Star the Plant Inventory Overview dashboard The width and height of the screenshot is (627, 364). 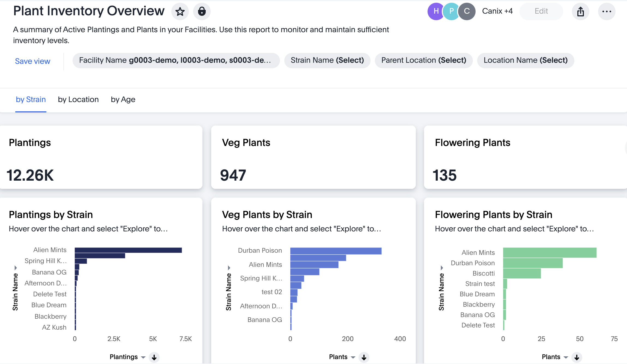tap(180, 11)
